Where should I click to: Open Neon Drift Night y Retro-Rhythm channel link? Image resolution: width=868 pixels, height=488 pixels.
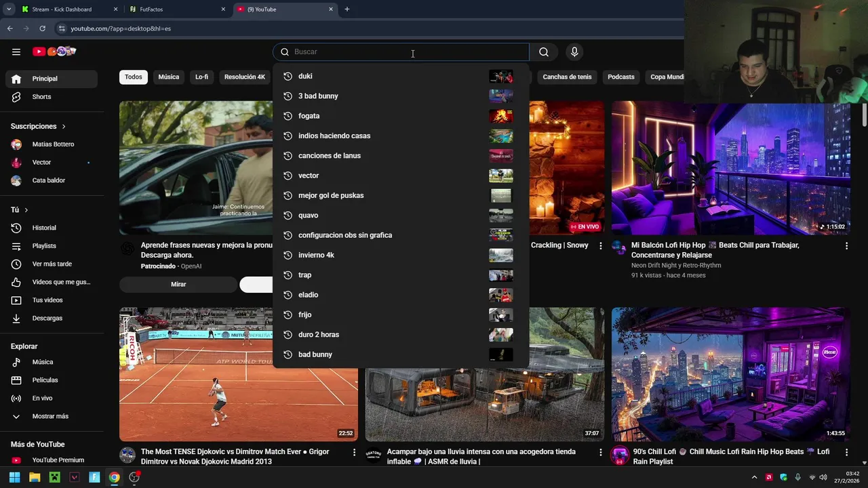click(676, 266)
